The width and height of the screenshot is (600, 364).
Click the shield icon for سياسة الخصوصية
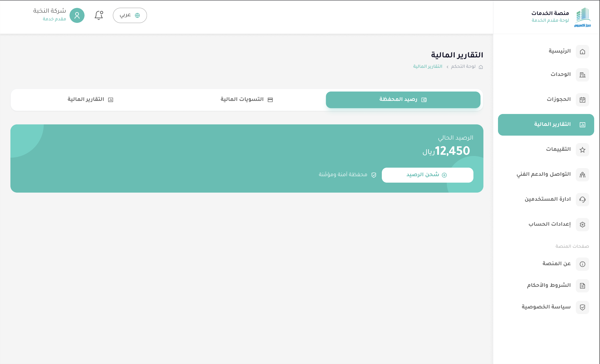pyautogui.click(x=582, y=307)
